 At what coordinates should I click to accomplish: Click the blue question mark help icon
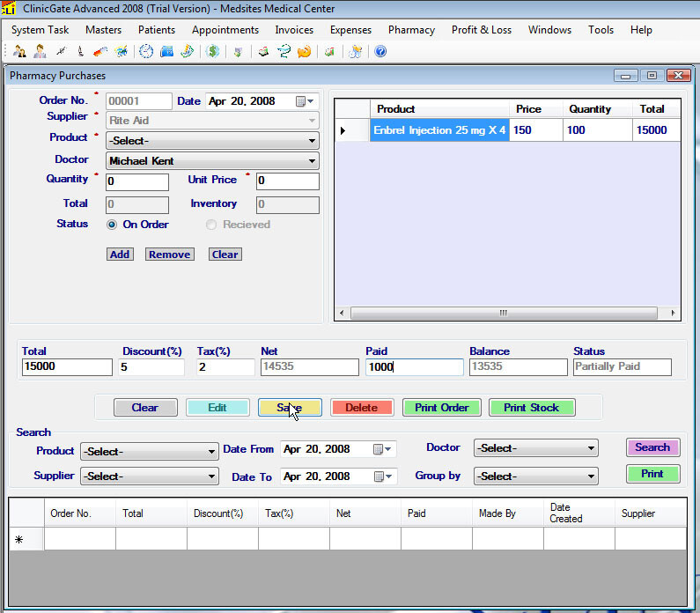380,51
